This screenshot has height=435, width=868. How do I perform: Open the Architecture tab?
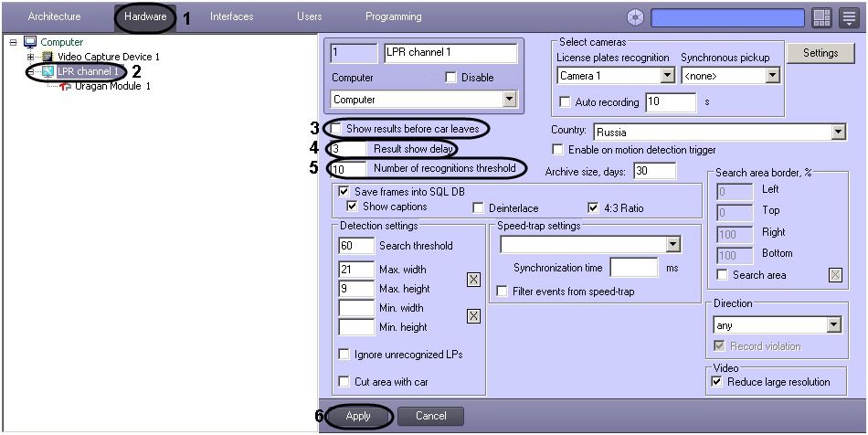tap(54, 16)
